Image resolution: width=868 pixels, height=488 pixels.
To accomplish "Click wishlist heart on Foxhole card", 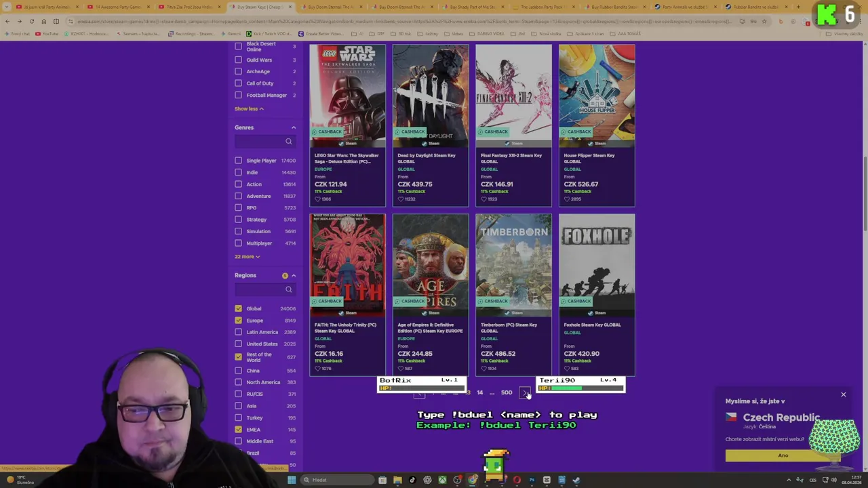I will (x=567, y=369).
